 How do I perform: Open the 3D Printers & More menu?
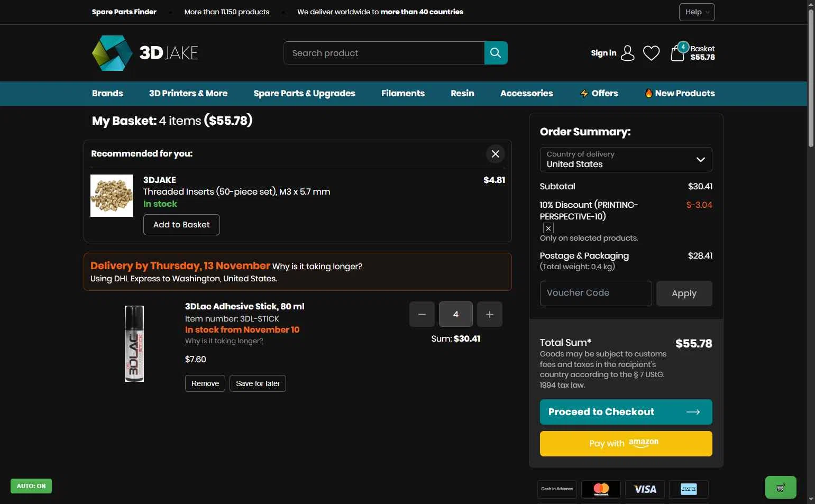(188, 94)
